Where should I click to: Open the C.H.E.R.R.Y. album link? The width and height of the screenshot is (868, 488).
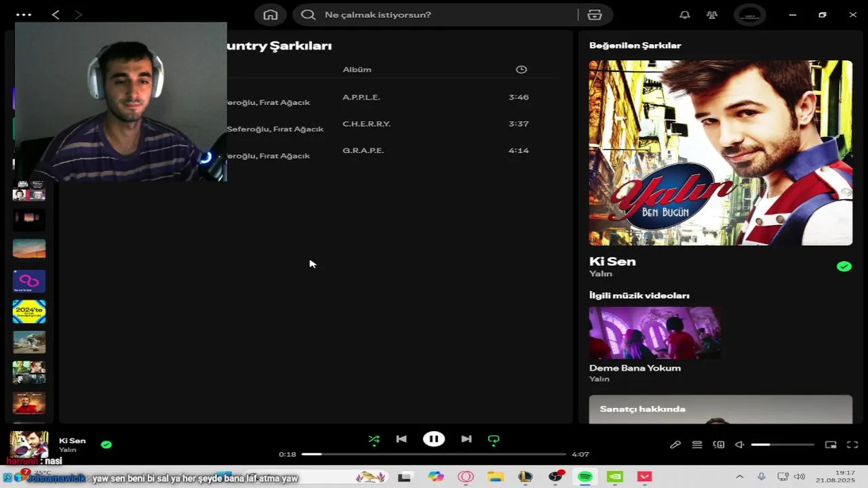pos(366,124)
